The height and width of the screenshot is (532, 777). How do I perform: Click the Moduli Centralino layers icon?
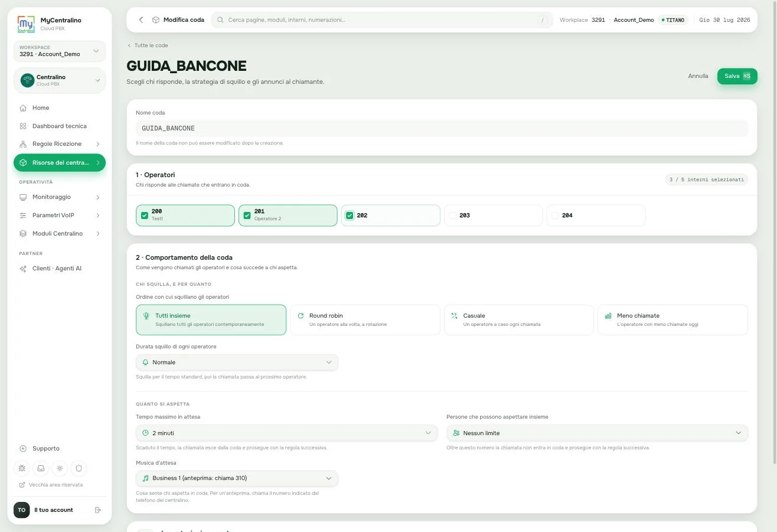click(x=23, y=234)
